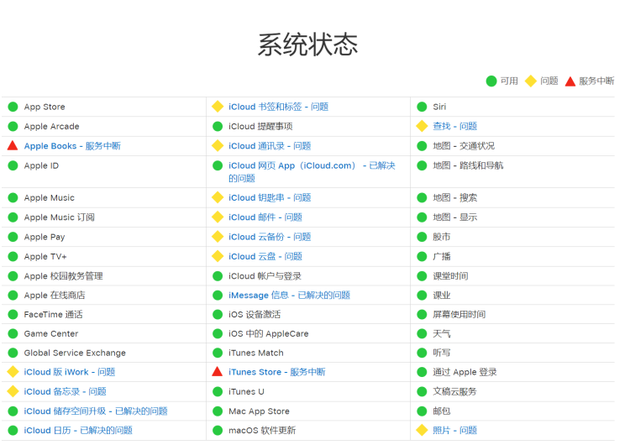Click yellow diamond icon beside iCloud 邮件

(x=217, y=217)
